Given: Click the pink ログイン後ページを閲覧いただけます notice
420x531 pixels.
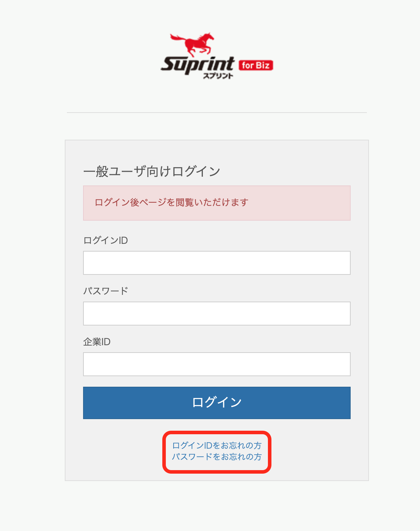Looking at the screenshot, I should coord(216,203).
